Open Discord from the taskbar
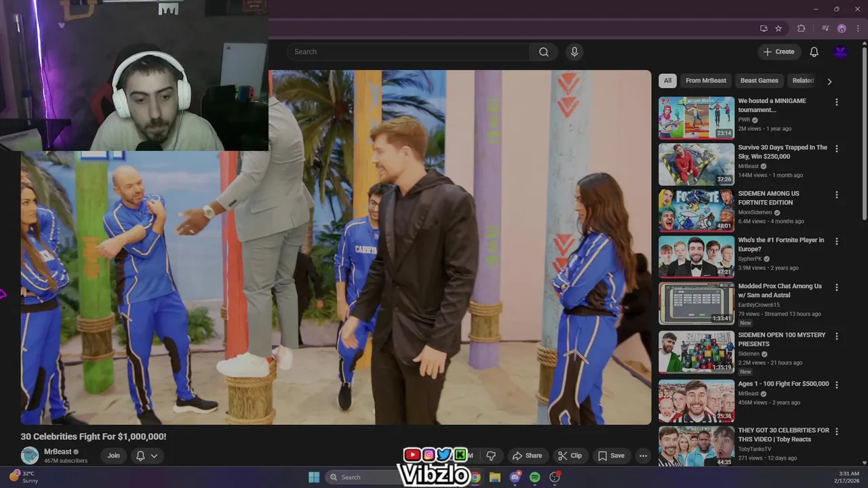This screenshot has height=488, width=868. pyautogui.click(x=515, y=477)
